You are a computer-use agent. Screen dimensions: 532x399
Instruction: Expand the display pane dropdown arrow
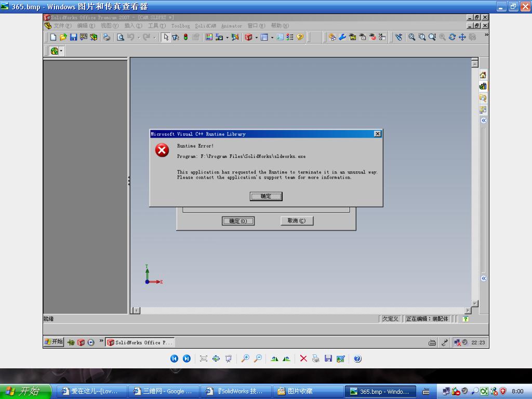tap(272, 37)
